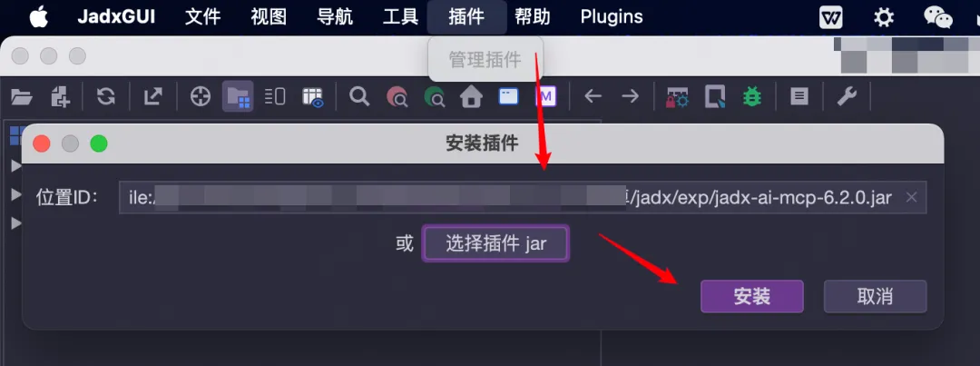Screen dimensions: 980x366
Task: Click the purple 安装 button
Action: (752, 297)
